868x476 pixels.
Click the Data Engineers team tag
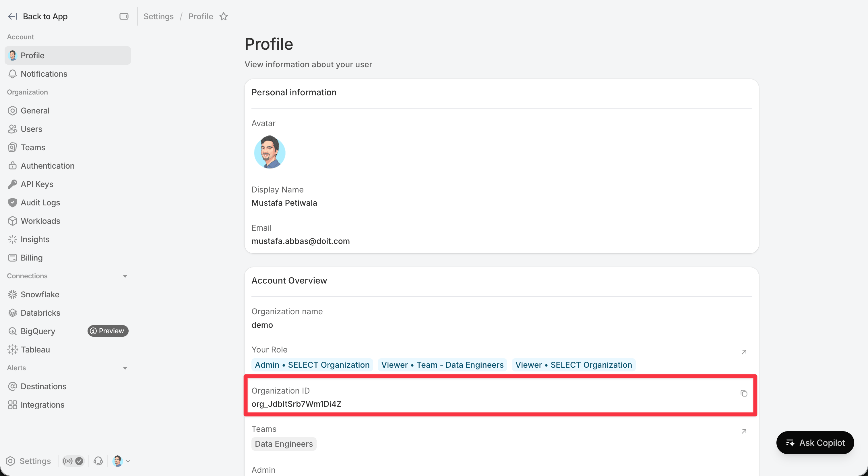[x=284, y=444]
